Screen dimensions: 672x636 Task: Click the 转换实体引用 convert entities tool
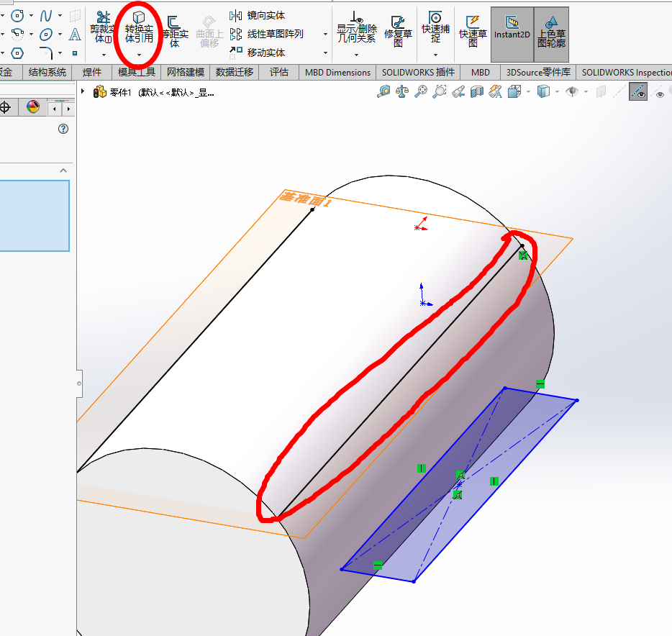point(139,27)
